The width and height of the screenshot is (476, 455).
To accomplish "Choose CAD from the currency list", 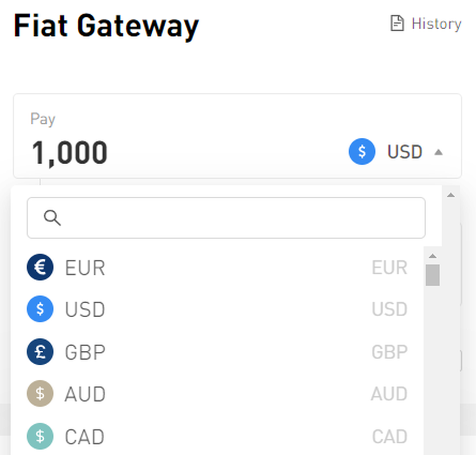I will click(x=85, y=437).
